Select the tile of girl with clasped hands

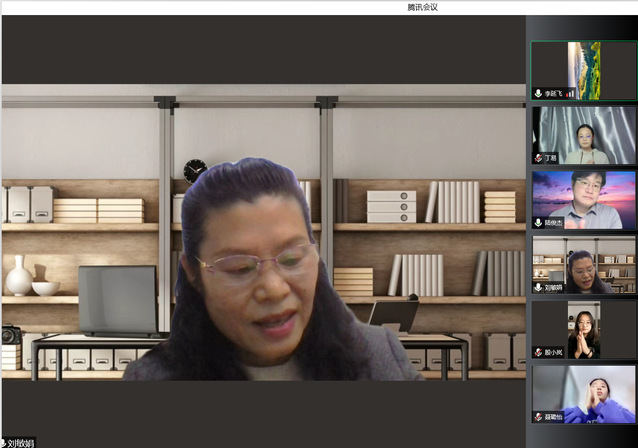click(582, 329)
